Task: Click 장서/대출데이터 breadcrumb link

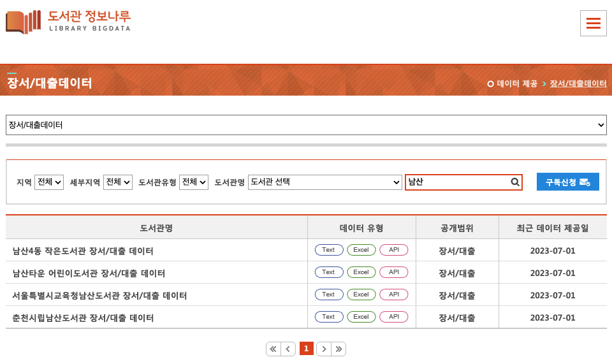Action: coord(578,84)
